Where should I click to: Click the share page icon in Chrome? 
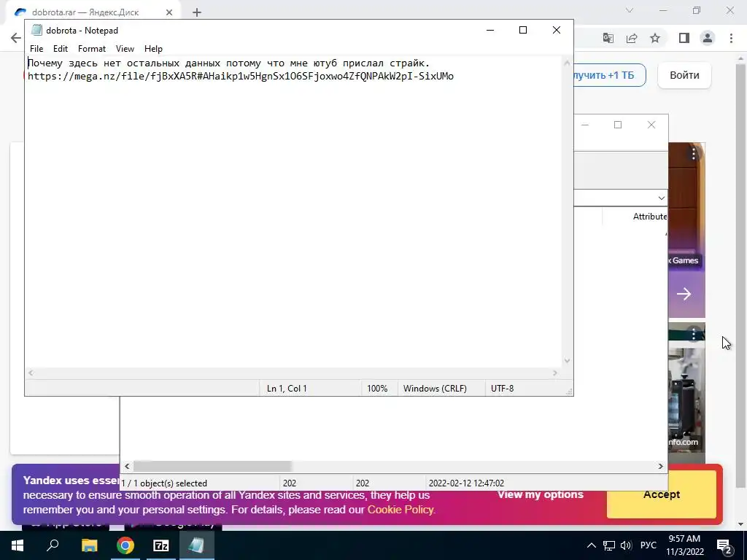coord(632,38)
